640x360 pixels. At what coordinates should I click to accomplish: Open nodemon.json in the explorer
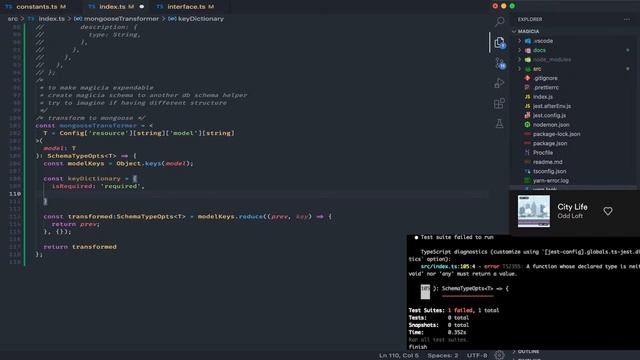(x=551, y=125)
